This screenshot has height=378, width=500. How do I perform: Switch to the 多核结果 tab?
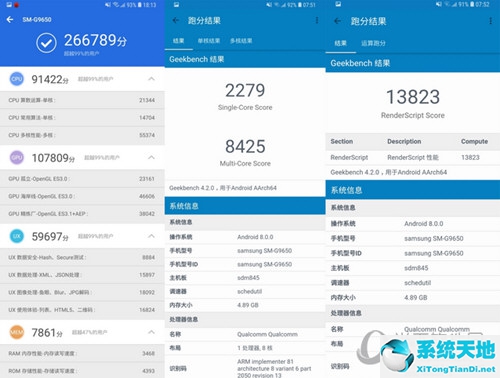click(241, 41)
